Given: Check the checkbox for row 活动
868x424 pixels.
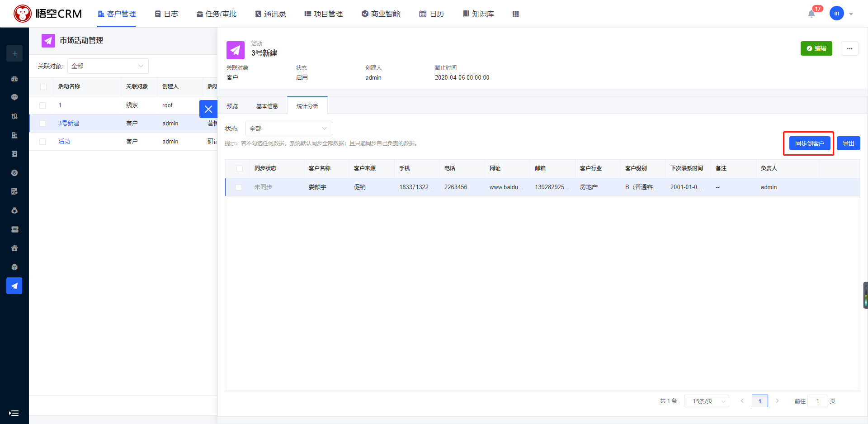Looking at the screenshot, I should 42,142.
